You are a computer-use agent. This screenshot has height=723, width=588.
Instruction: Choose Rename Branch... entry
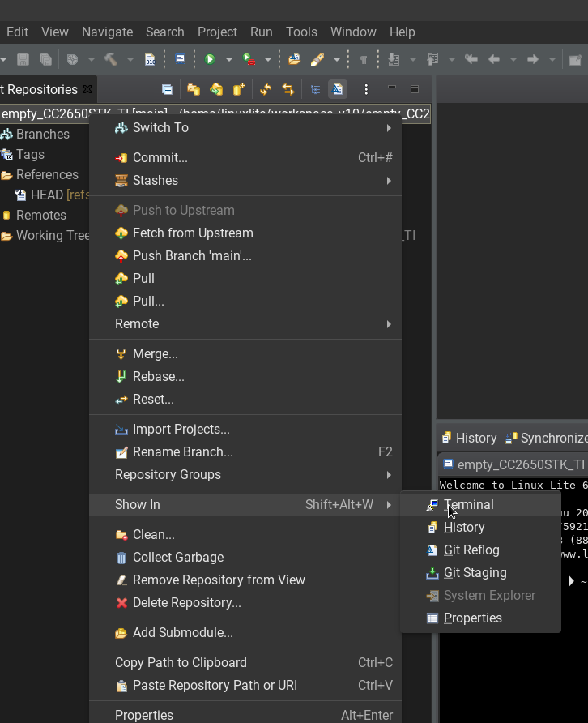(x=245, y=452)
